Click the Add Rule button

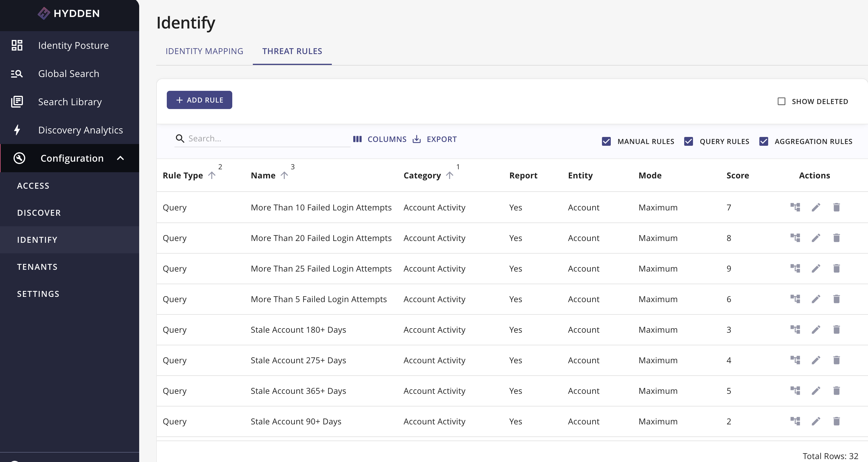tap(199, 100)
